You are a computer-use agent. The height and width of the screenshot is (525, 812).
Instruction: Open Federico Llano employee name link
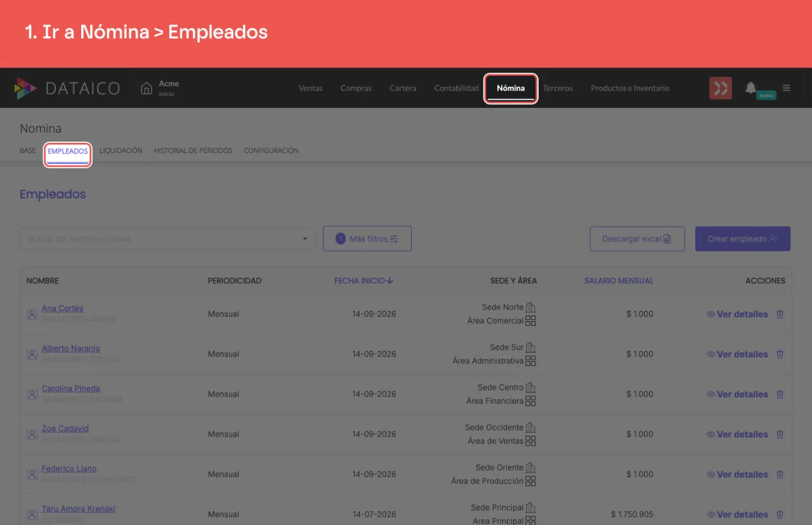69,469
